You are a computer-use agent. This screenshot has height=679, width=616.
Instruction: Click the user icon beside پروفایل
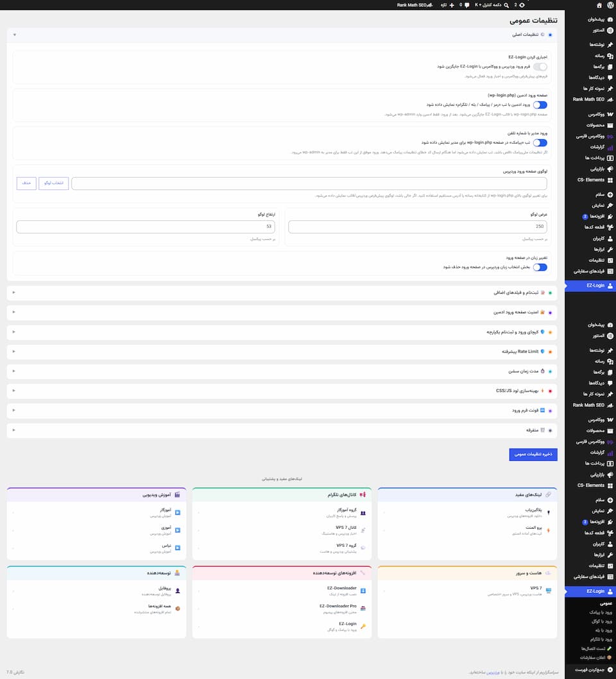click(178, 590)
